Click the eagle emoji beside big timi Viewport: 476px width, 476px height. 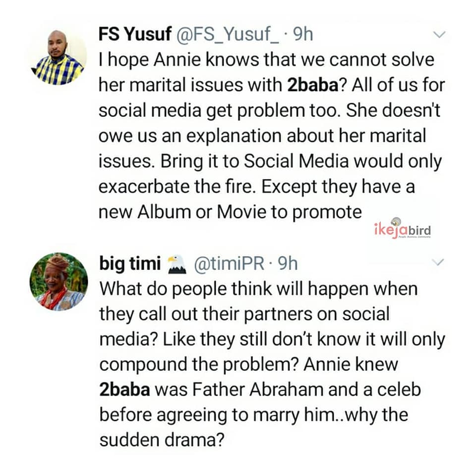click(x=177, y=264)
